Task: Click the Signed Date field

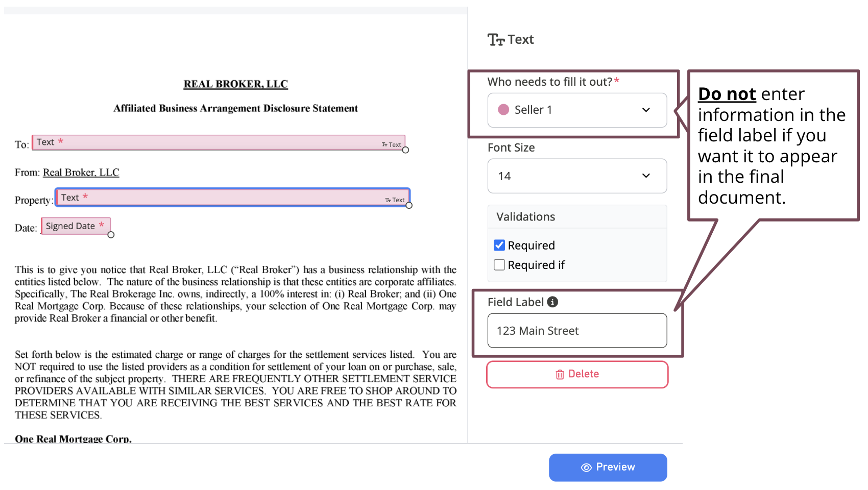Action: coord(74,226)
